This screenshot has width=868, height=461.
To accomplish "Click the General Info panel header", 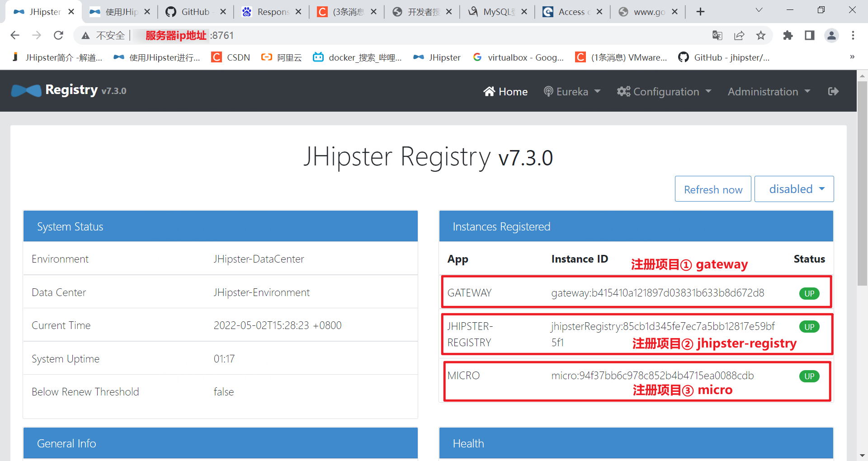I will 220,443.
